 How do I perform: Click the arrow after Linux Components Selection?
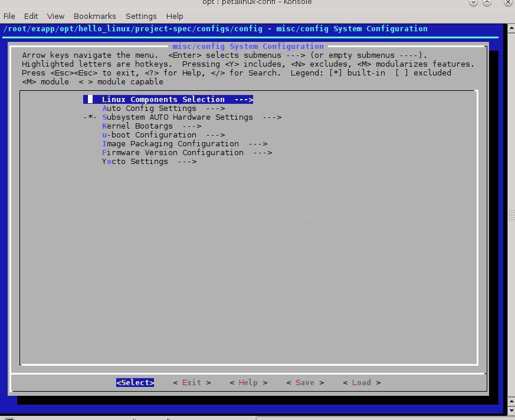(244, 100)
